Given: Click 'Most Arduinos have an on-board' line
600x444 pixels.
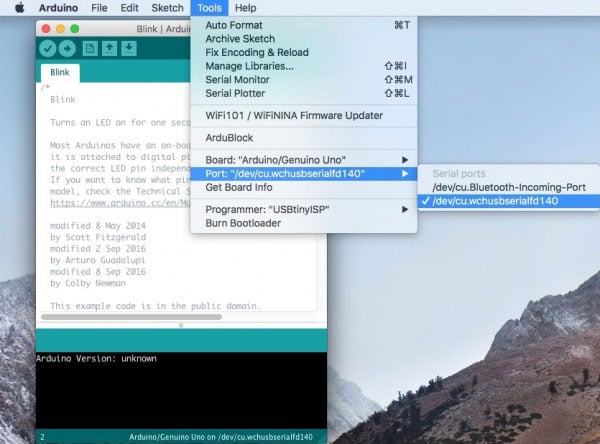Looking at the screenshot, I should pos(120,145).
